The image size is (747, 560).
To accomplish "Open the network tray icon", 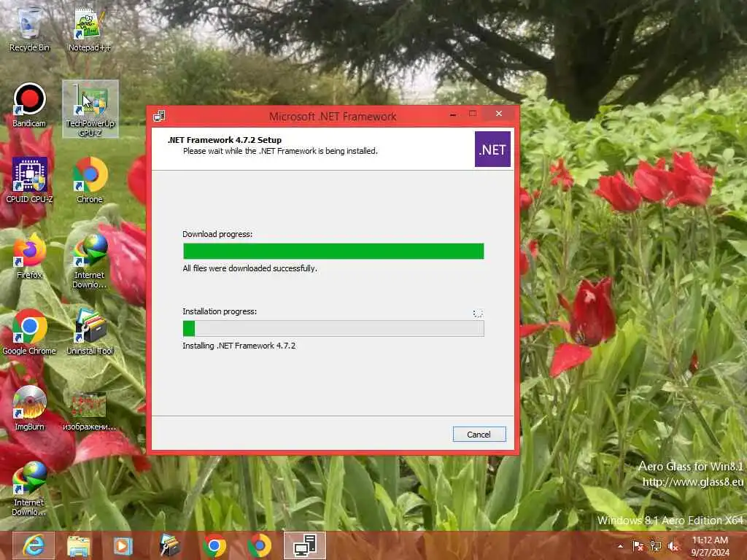I will [656, 546].
